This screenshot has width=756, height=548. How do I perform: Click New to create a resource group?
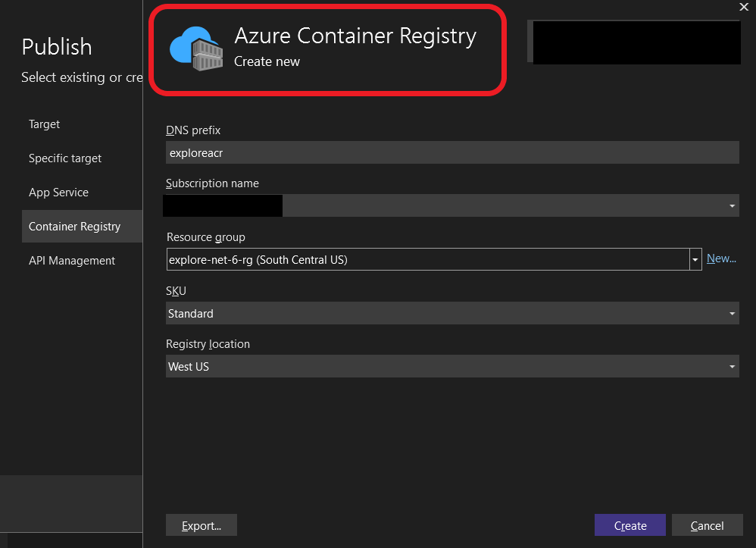720,258
